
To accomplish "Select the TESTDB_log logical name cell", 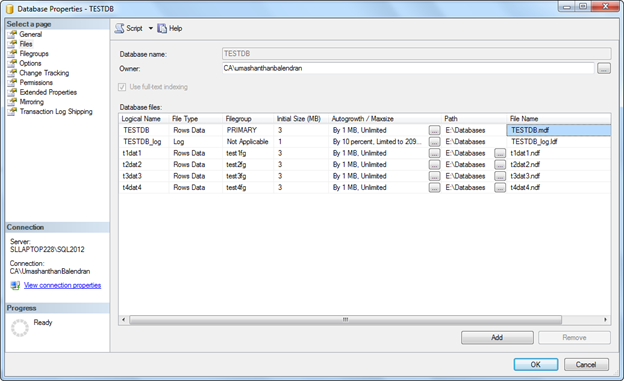I will (144, 142).
